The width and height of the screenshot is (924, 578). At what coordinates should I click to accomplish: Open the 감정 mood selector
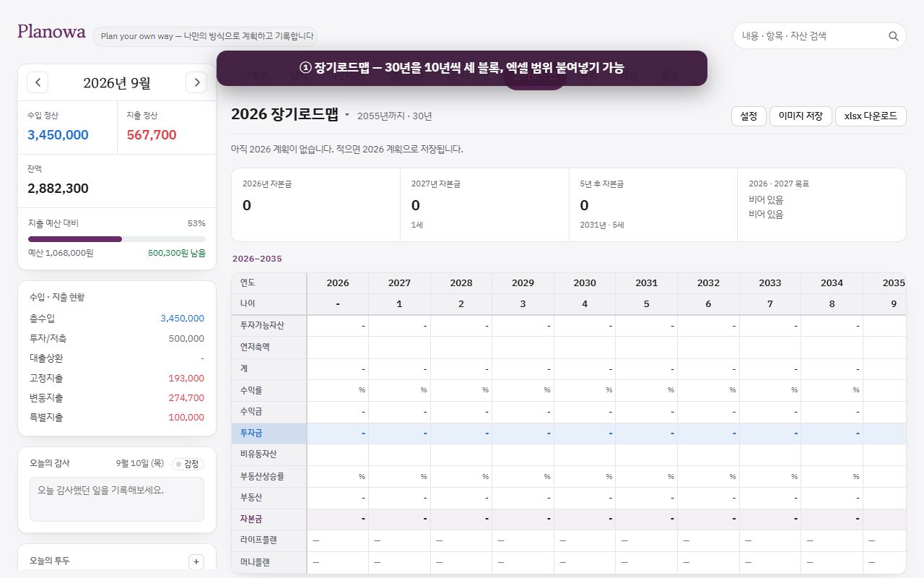pos(188,464)
